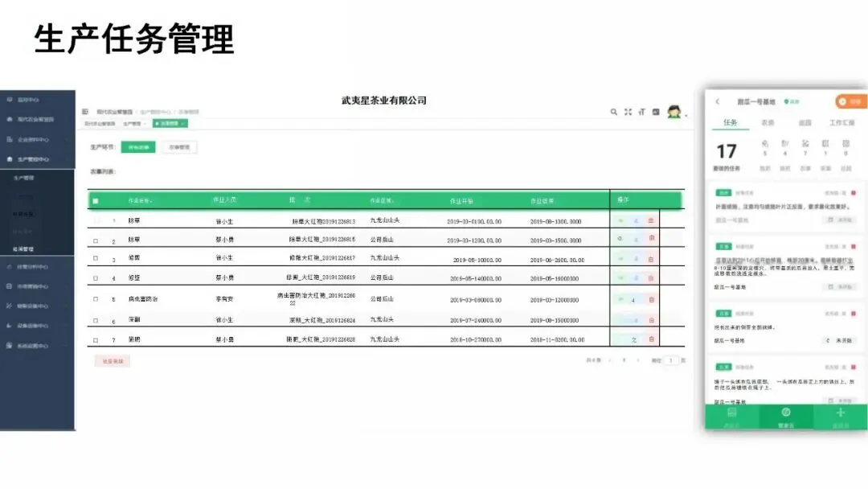Open 现代农业管理园 item in the sidebar
The width and height of the screenshot is (868, 489).
(x=37, y=119)
